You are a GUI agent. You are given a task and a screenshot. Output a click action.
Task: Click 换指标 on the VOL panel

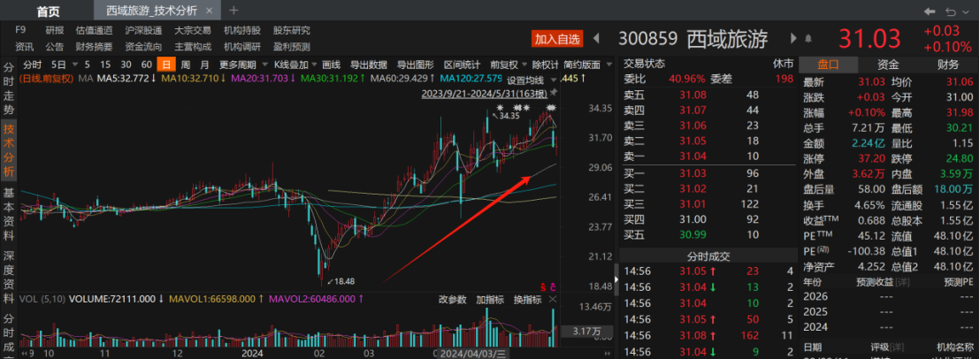pos(527,299)
